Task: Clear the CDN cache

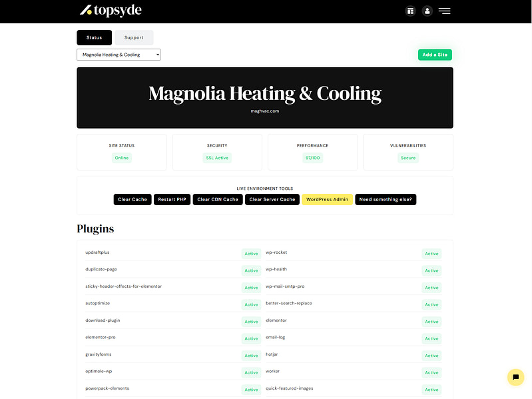Action: coord(217,199)
